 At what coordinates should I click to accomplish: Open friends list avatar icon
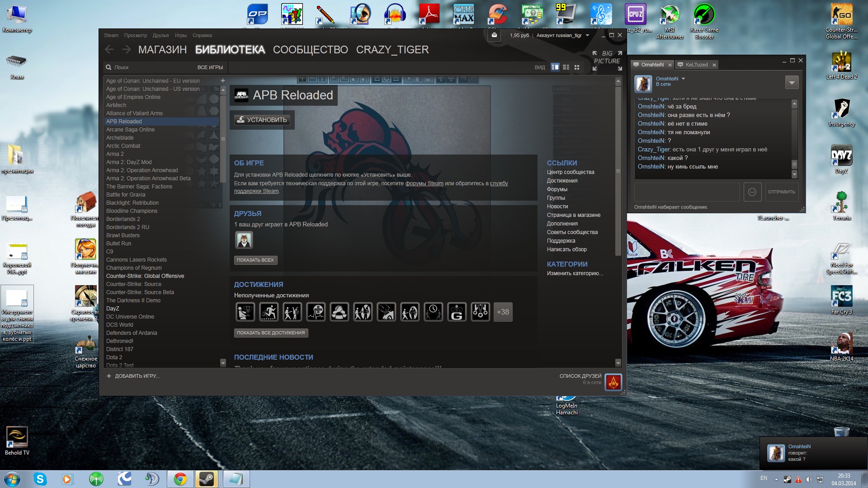pos(613,382)
